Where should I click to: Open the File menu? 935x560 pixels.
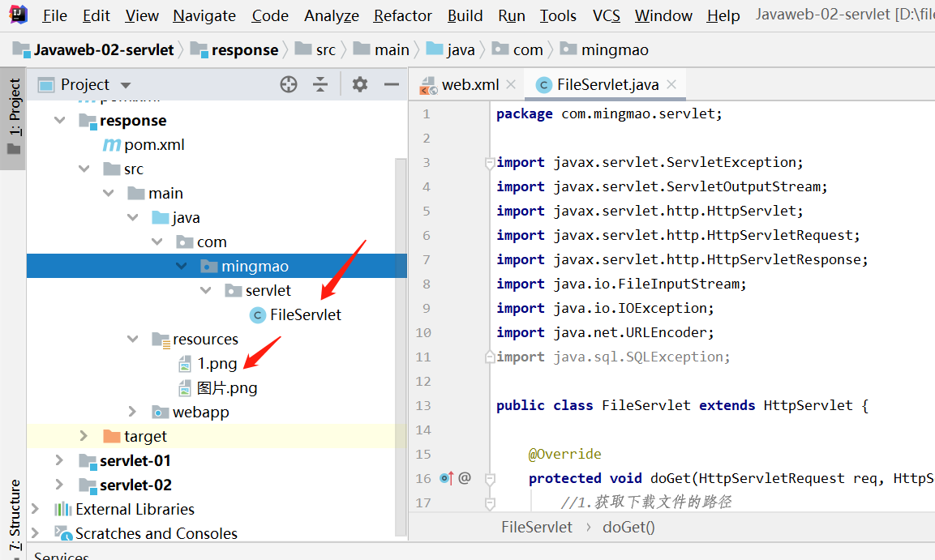[54, 15]
